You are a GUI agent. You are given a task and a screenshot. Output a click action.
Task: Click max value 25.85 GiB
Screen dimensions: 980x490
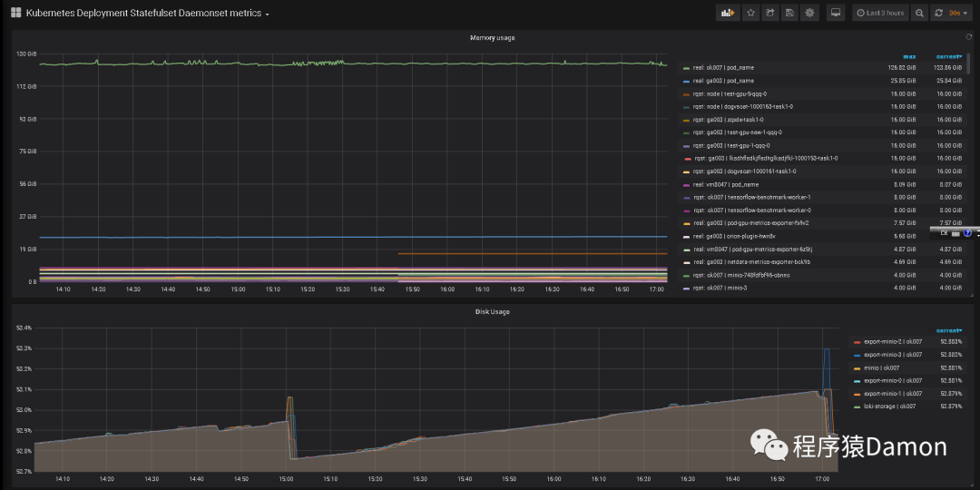point(901,81)
